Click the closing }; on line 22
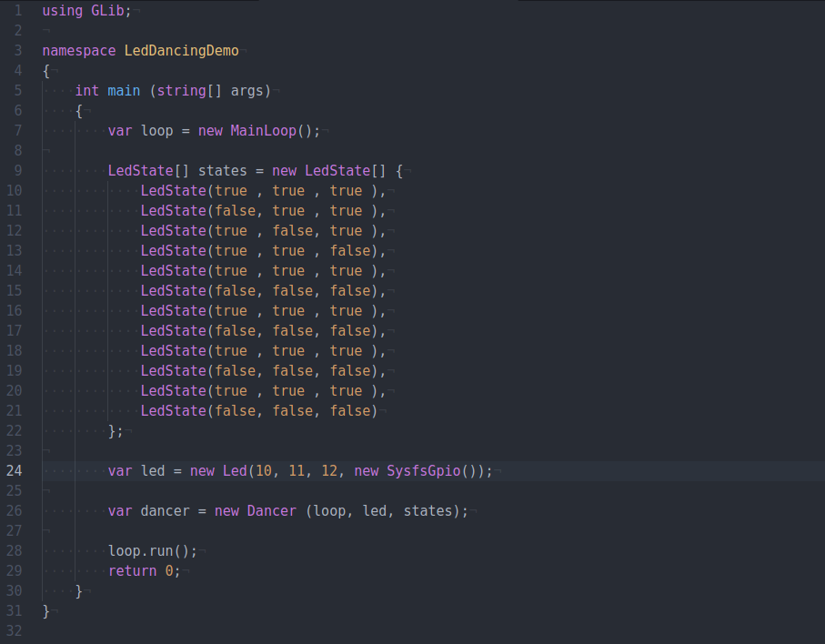The height and width of the screenshot is (644, 825). pyautogui.click(x=114, y=430)
